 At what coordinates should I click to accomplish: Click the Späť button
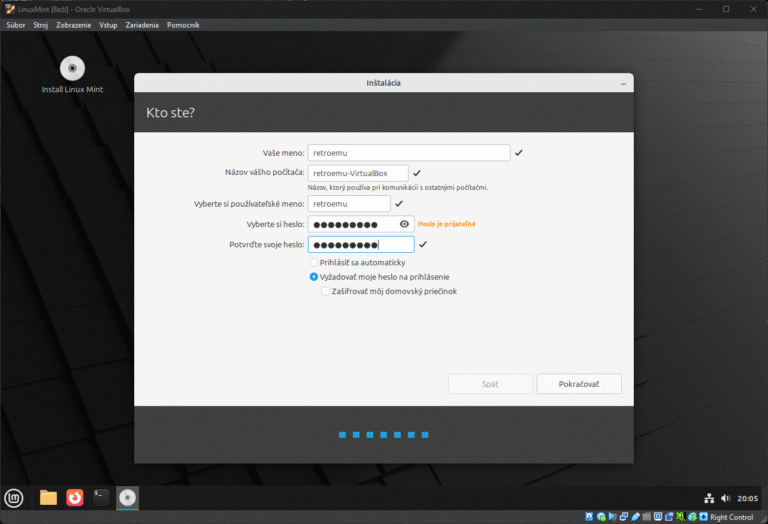(490, 384)
